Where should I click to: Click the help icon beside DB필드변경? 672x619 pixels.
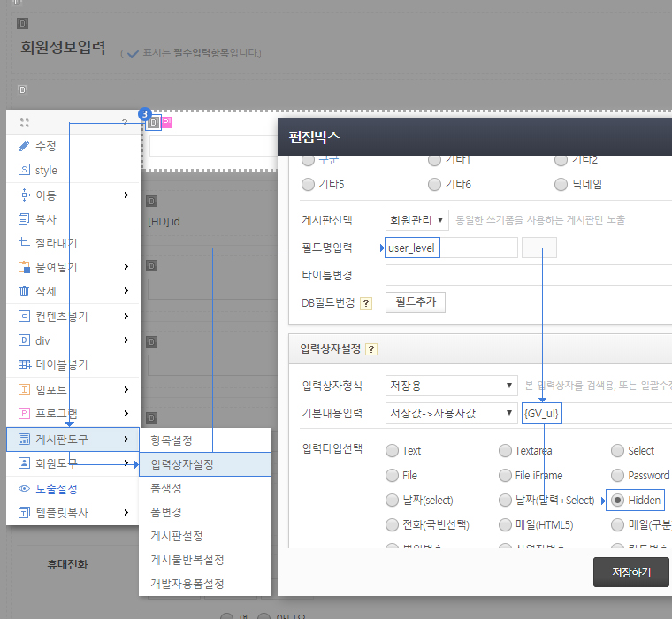[366, 303]
